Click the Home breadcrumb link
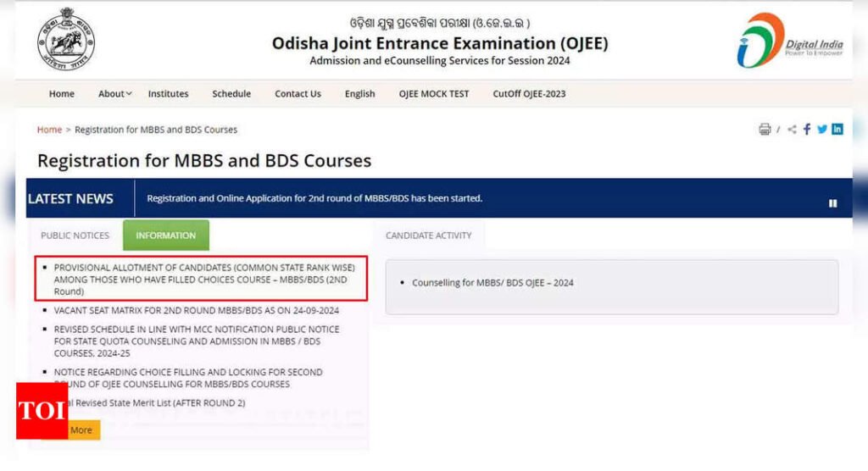The width and height of the screenshot is (868, 471). point(49,130)
